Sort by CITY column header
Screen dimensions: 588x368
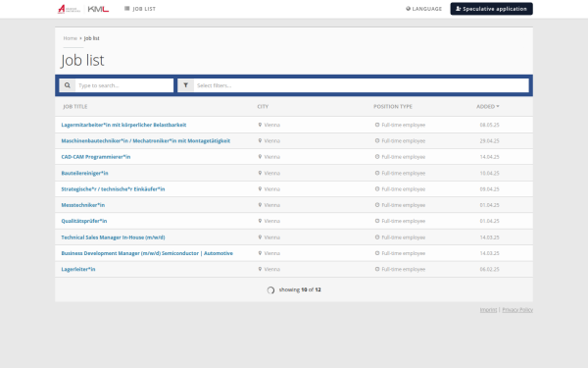[x=263, y=107]
